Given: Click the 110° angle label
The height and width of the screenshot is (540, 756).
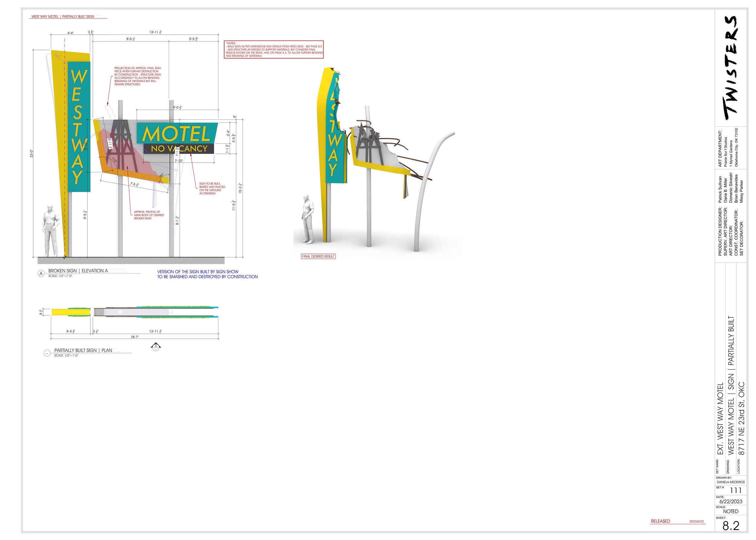Looking at the screenshot, I should [x=114, y=160].
